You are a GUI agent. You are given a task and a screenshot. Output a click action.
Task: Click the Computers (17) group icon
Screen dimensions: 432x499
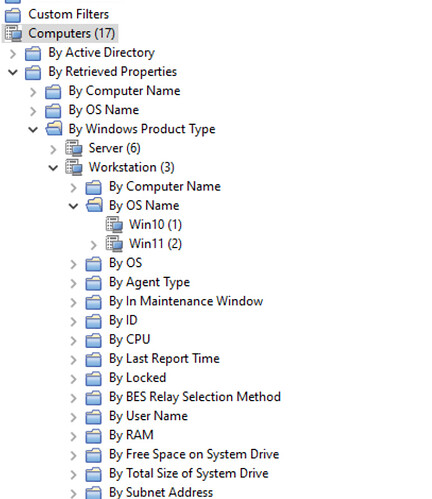point(14,34)
